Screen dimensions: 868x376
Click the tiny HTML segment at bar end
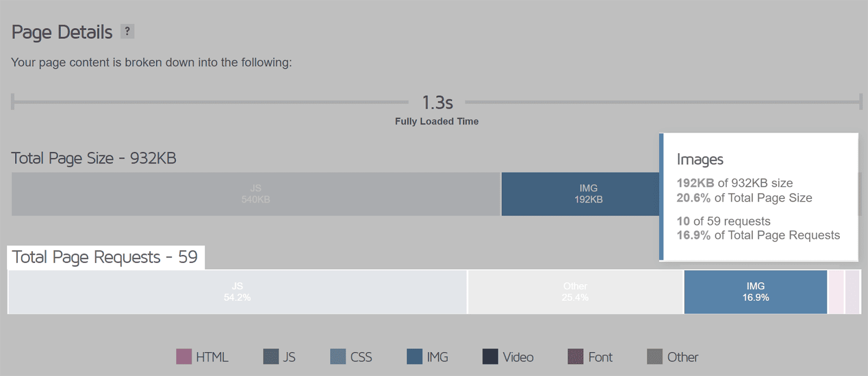tap(853, 291)
